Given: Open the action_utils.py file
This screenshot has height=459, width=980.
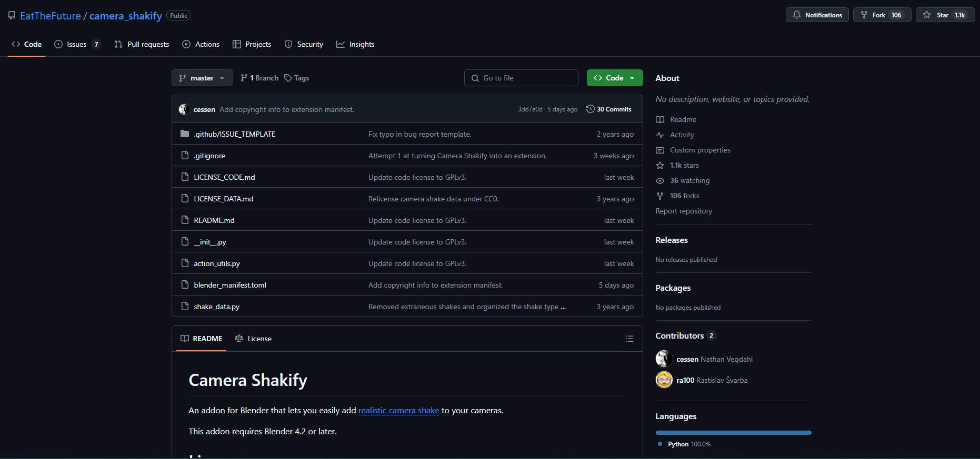Looking at the screenshot, I should [217, 263].
